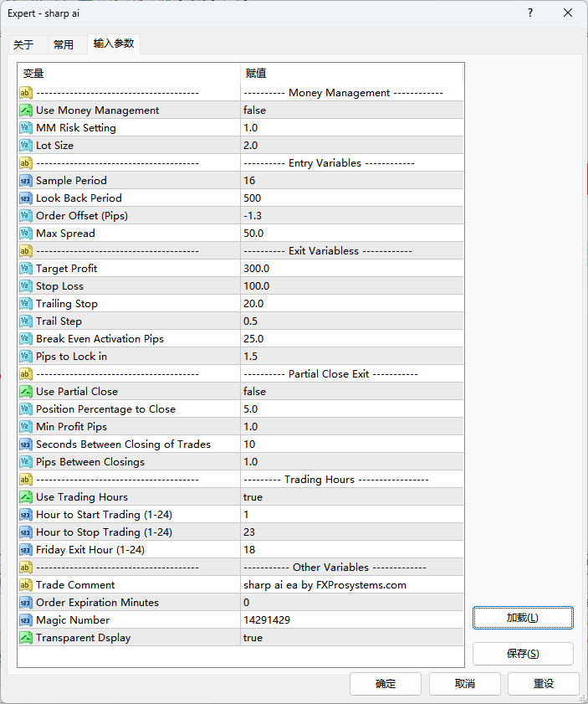
Task: Click the 重设 reset button
Action: [x=543, y=684]
